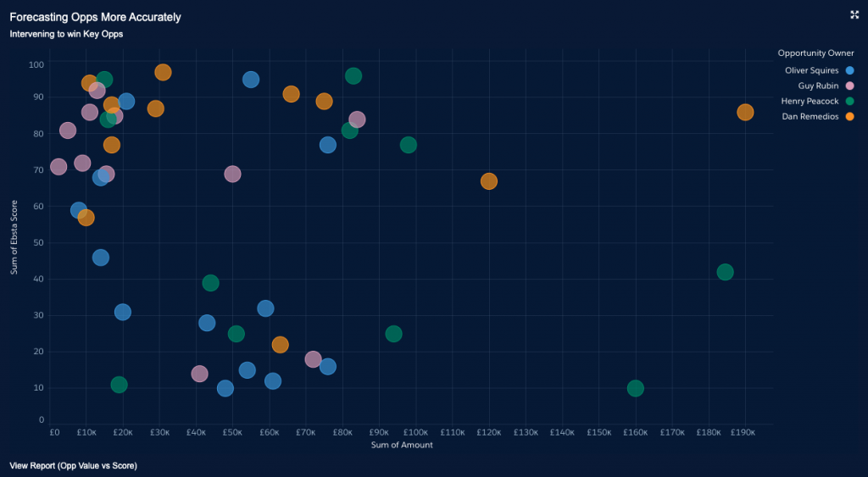Click Dan Remedios orange legend swatch
This screenshot has height=477, width=868.
point(849,116)
